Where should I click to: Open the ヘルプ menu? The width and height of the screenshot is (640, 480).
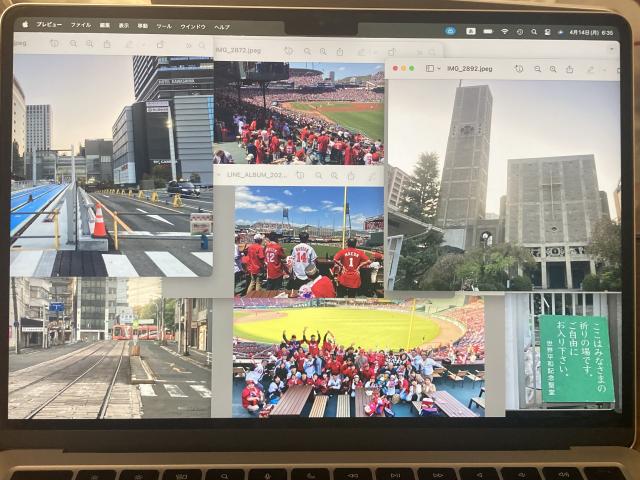[x=222, y=27]
